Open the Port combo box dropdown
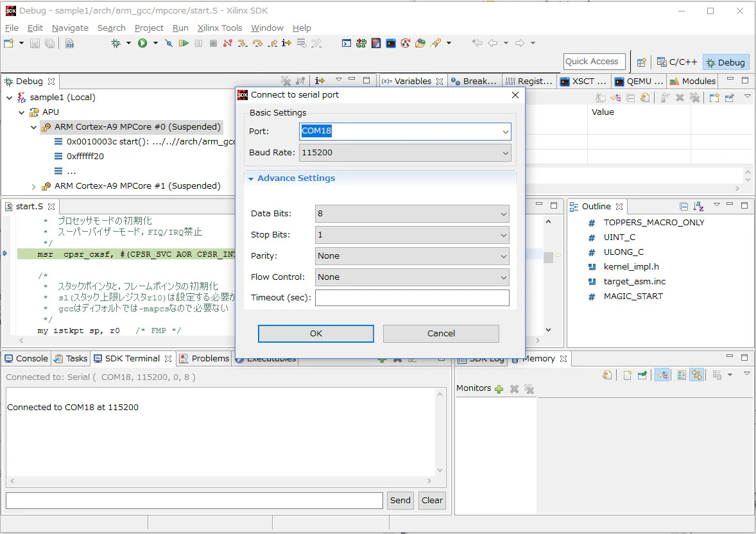756x534 pixels. (505, 132)
